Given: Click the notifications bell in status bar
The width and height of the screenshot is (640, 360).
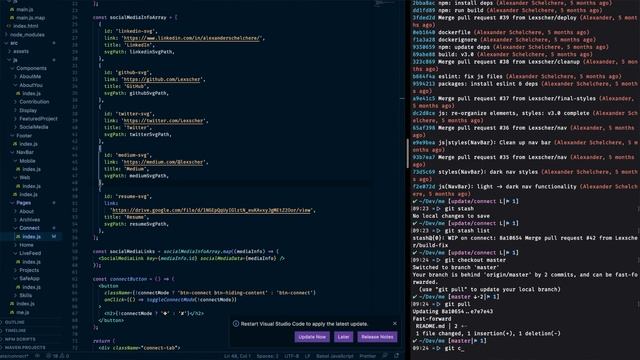Looking at the screenshot, I should [x=396, y=356].
